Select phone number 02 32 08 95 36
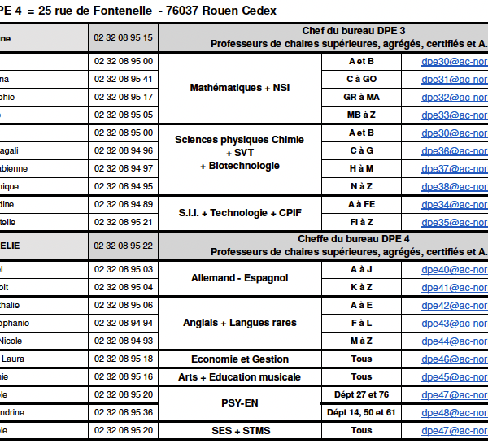 [124, 412]
